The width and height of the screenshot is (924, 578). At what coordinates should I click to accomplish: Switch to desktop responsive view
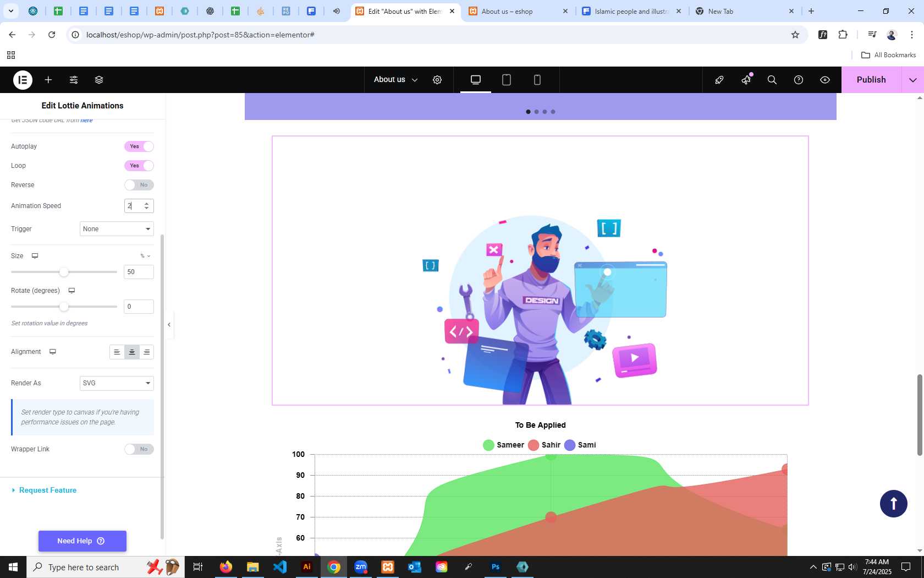[x=476, y=80]
